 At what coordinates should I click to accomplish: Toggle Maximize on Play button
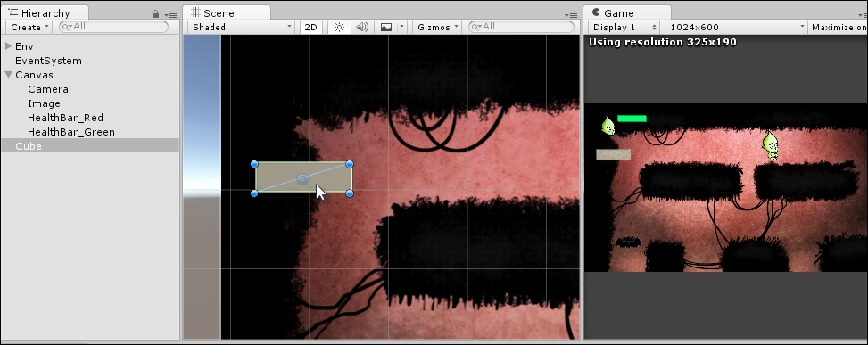(x=838, y=27)
